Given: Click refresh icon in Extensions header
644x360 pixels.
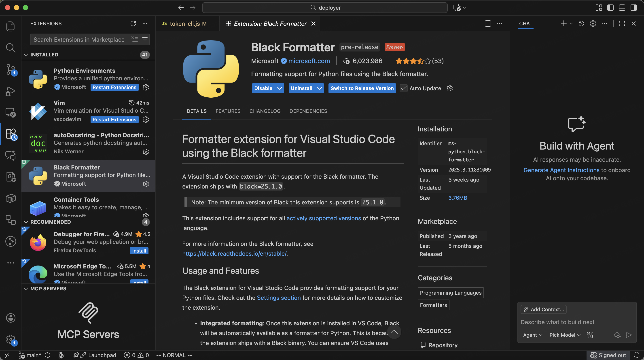Looking at the screenshot, I should point(133,24).
